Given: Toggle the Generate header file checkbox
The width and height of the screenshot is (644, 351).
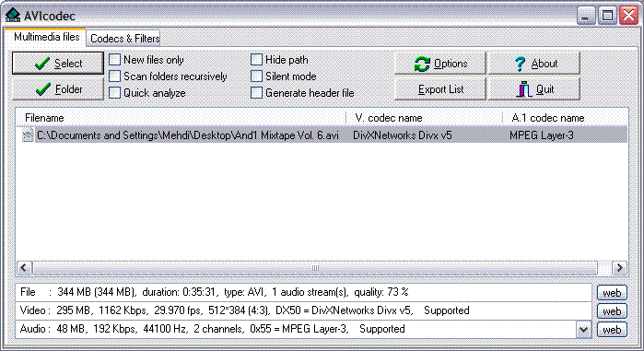Looking at the screenshot, I should [x=256, y=93].
